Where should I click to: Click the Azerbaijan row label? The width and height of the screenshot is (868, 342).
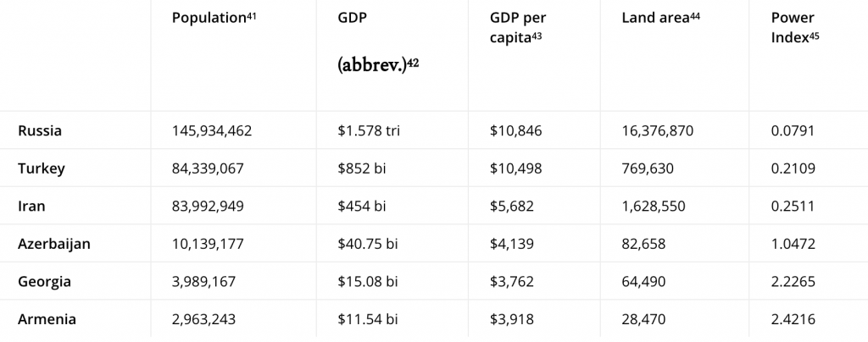coord(54,244)
